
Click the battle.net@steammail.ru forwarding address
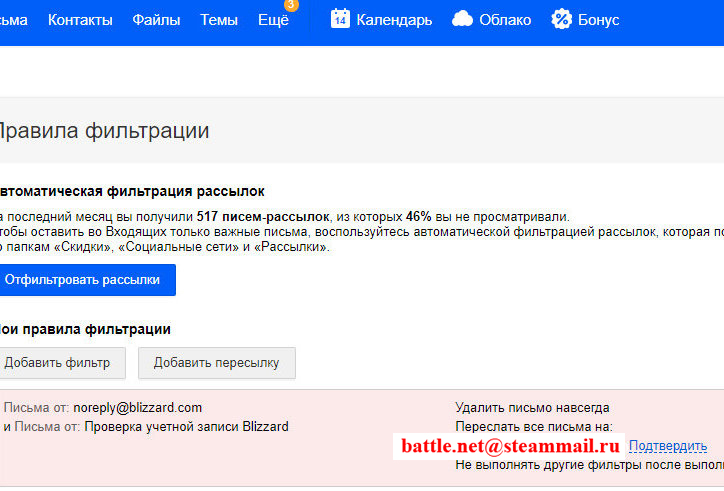(510, 446)
